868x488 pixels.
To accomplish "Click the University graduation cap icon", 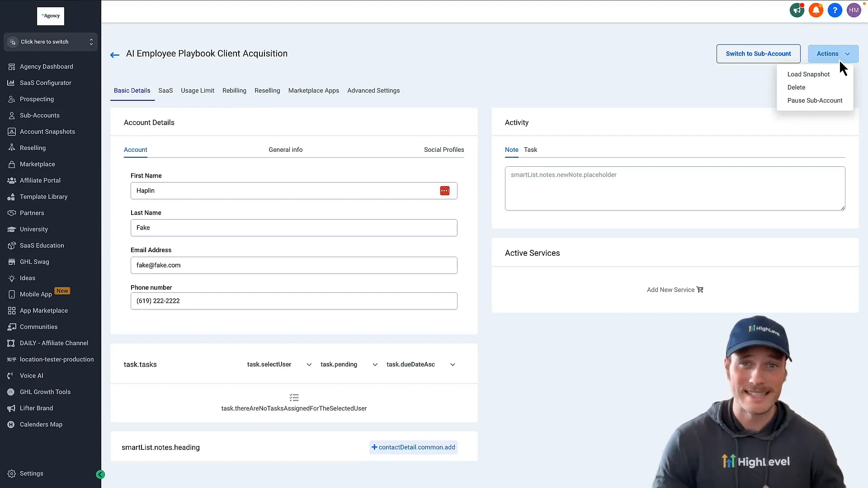I will pos(12,229).
